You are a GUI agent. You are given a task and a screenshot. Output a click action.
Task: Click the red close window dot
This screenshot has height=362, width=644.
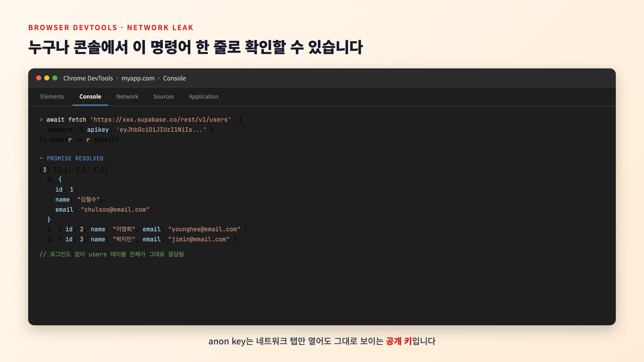click(x=39, y=78)
